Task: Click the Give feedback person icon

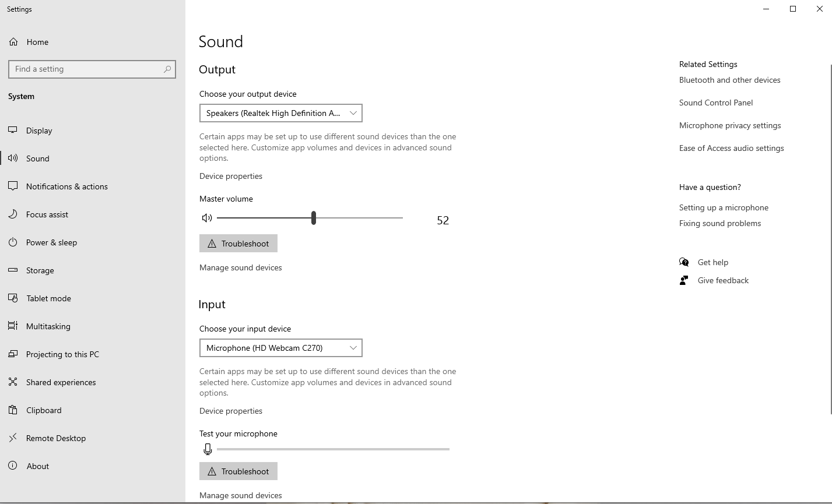Action: pos(684,280)
